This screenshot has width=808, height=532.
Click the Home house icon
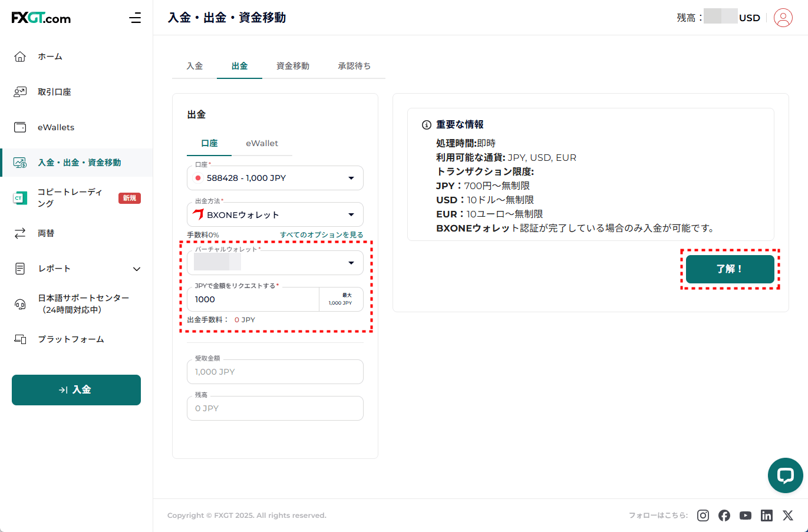tap(20, 57)
